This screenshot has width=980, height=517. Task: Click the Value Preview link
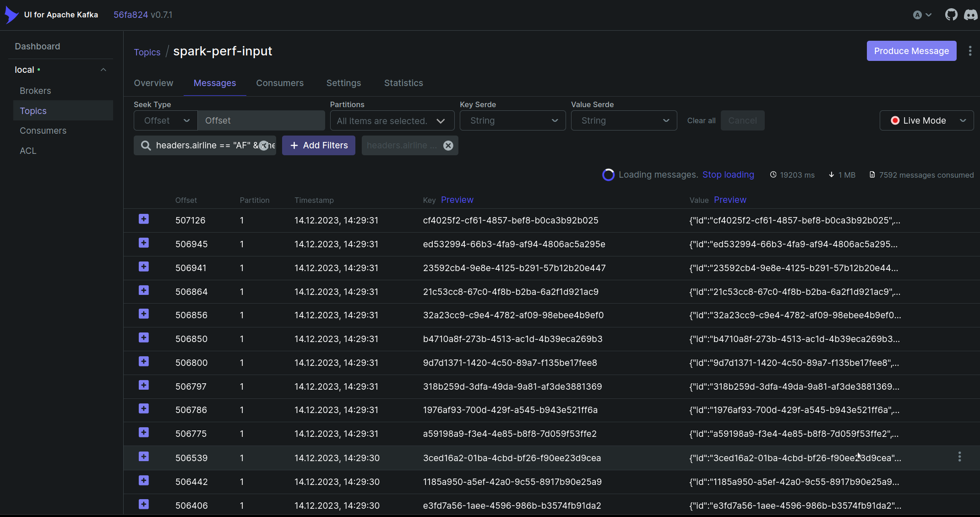[x=730, y=200]
